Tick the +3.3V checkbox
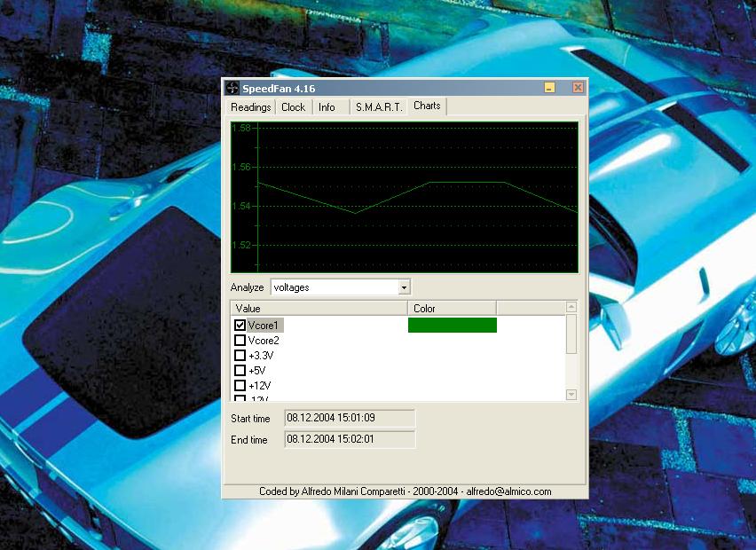Screen dimensions: 756x550 pos(240,355)
